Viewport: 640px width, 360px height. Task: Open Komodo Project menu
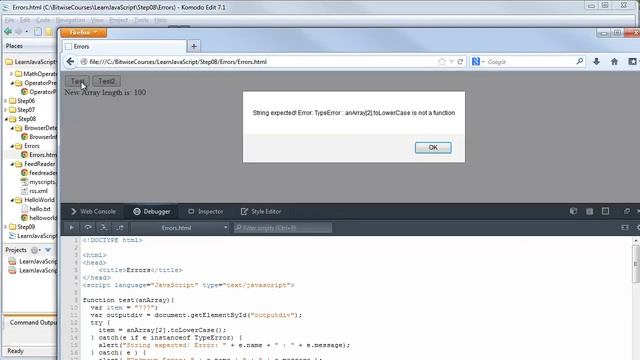pos(118,20)
